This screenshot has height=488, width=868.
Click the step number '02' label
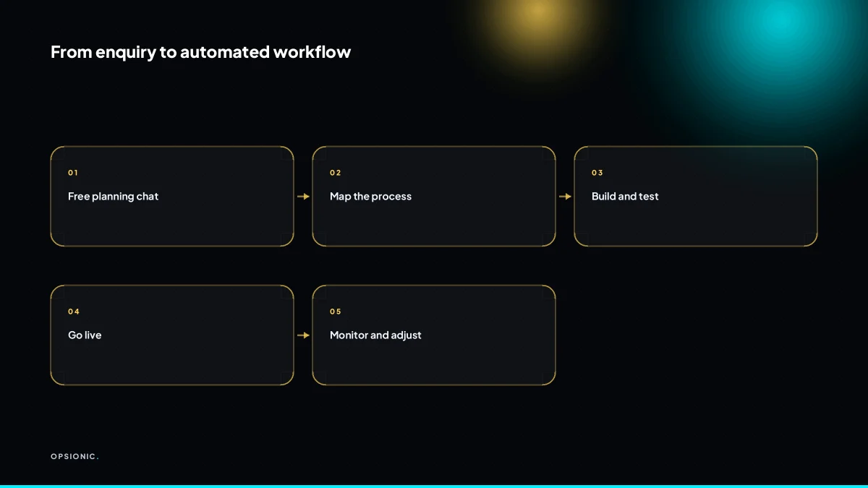[x=335, y=173]
